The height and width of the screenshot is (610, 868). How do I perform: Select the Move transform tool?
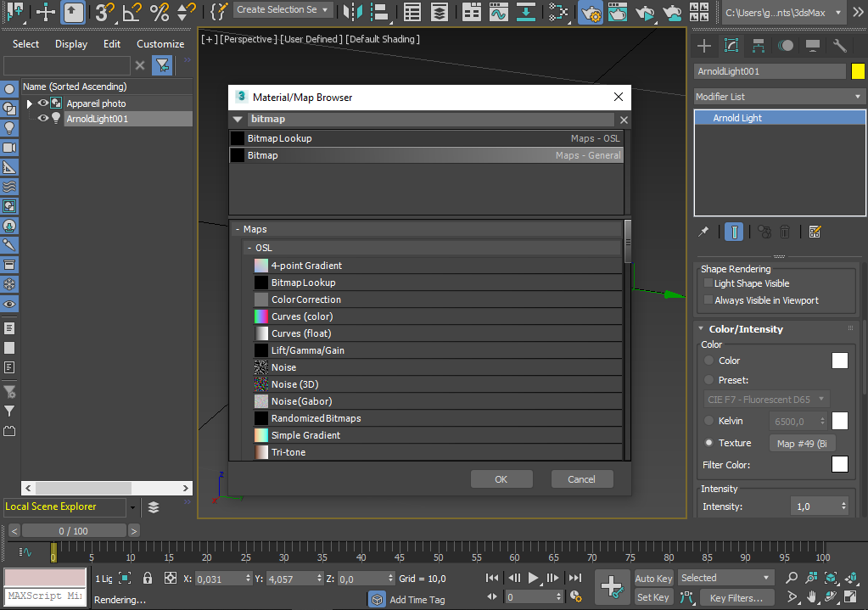45,12
